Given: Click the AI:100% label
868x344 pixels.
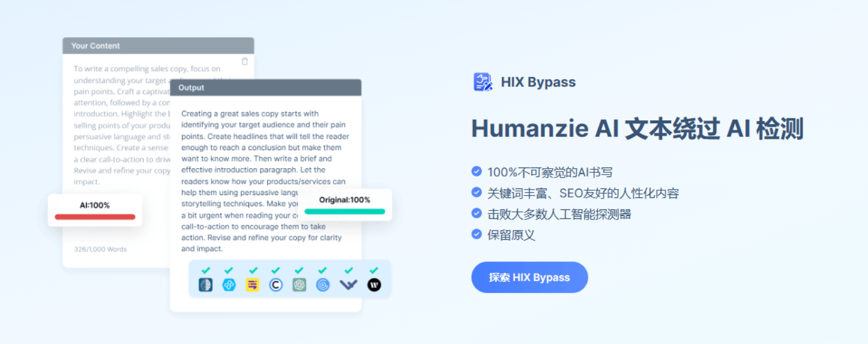Looking at the screenshot, I should 95,205.
